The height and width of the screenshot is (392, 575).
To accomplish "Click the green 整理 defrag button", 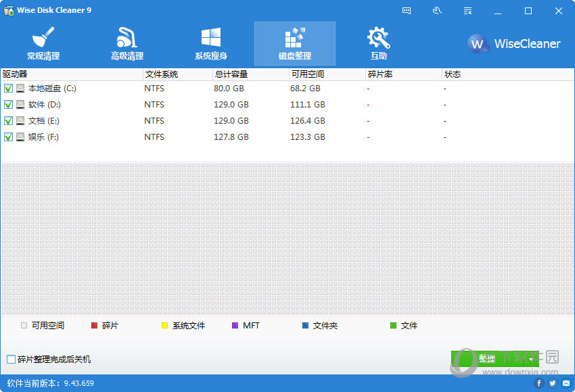I will point(487,359).
